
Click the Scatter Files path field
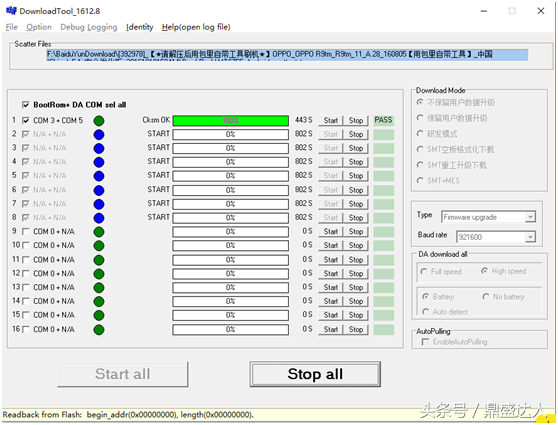[x=287, y=55]
